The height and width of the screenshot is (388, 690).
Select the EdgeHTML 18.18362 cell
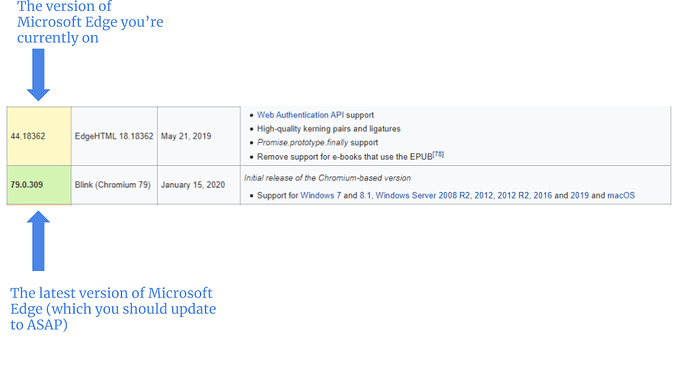114,136
